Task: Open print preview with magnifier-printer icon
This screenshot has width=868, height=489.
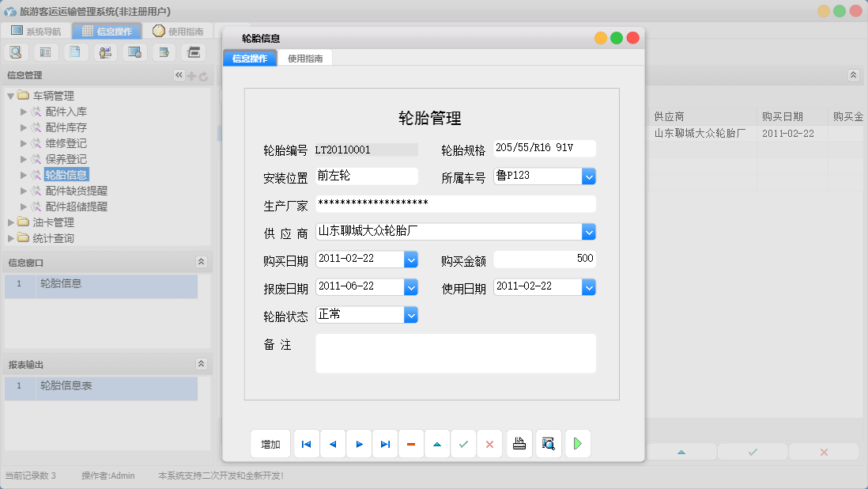Action: (x=548, y=444)
